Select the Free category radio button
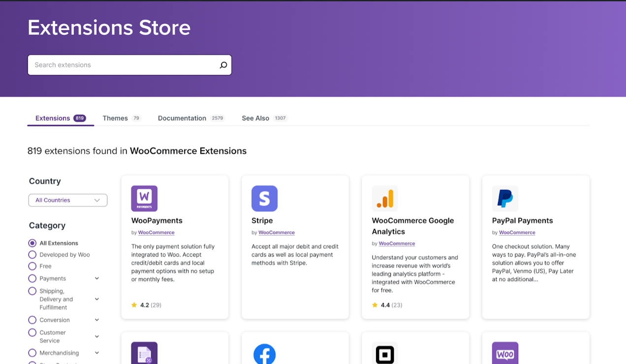 pyautogui.click(x=32, y=266)
